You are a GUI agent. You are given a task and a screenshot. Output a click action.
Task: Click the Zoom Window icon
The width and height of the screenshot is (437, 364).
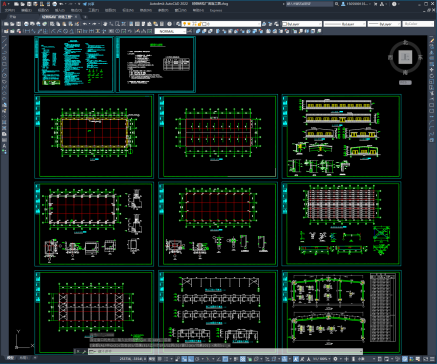coord(117,24)
